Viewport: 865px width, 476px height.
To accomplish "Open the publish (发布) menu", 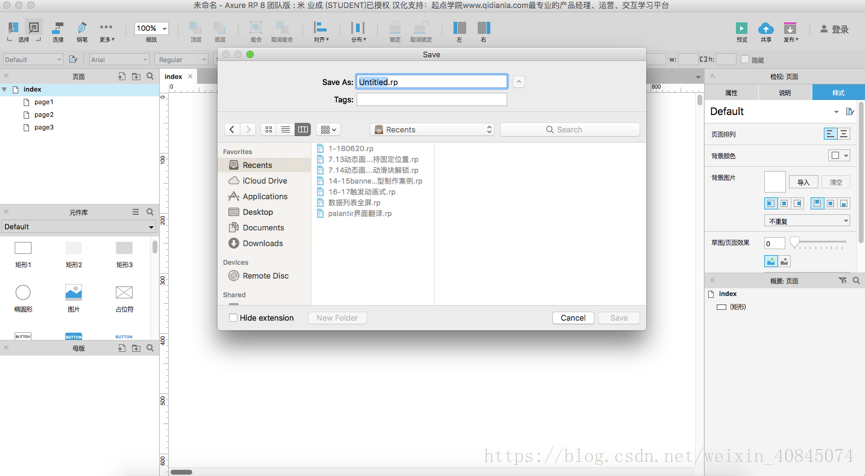I will pos(791,31).
